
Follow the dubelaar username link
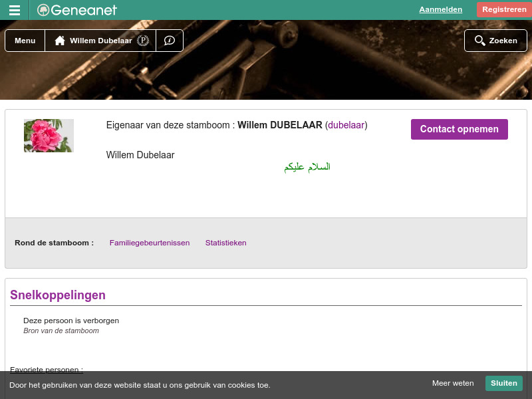[346, 125]
